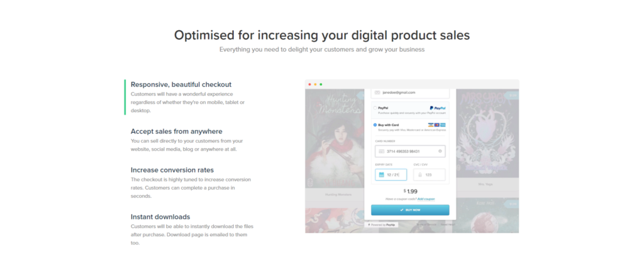Click the red close dot in the mockup window
644x267 pixels.
(309, 84)
